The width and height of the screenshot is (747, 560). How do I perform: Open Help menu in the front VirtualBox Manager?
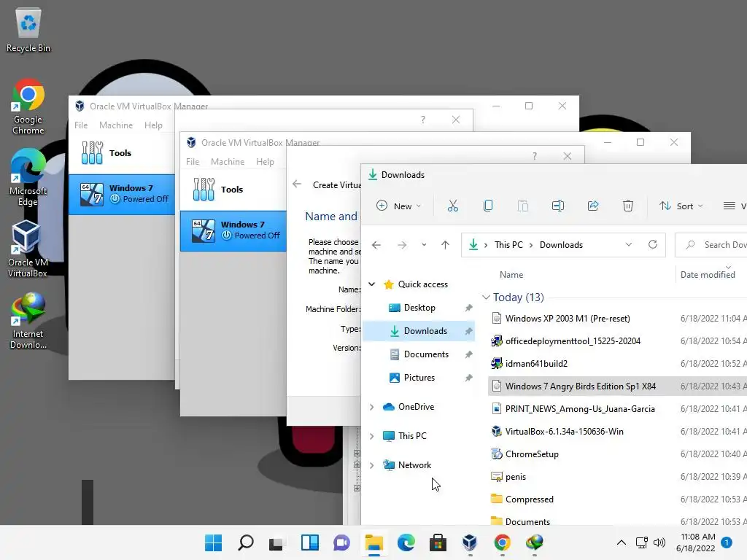[265, 161]
